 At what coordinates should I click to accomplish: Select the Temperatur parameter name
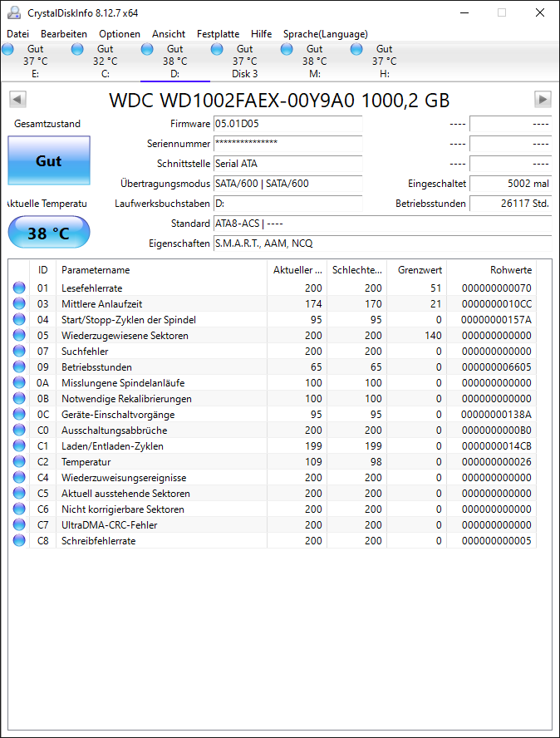tap(86, 462)
